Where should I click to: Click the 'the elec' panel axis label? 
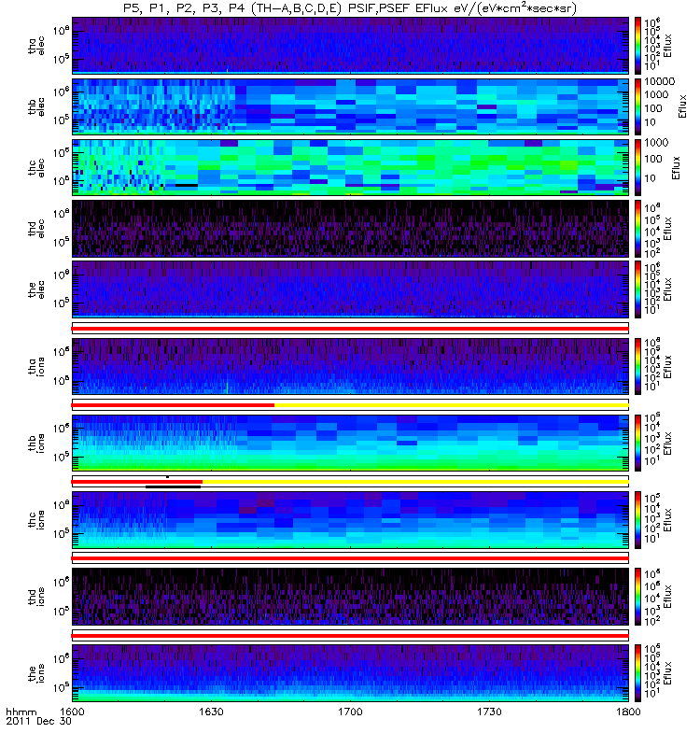coord(36,289)
